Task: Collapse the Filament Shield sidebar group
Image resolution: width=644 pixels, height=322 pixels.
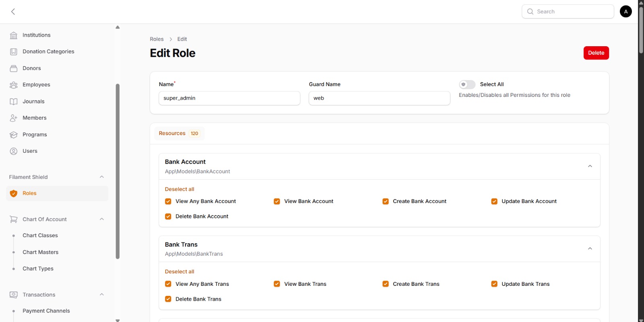Action: point(102,177)
